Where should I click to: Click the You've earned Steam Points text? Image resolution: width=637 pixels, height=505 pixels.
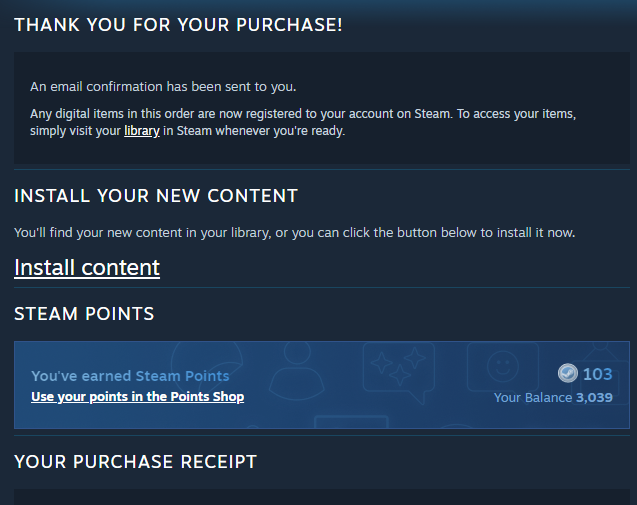130,376
